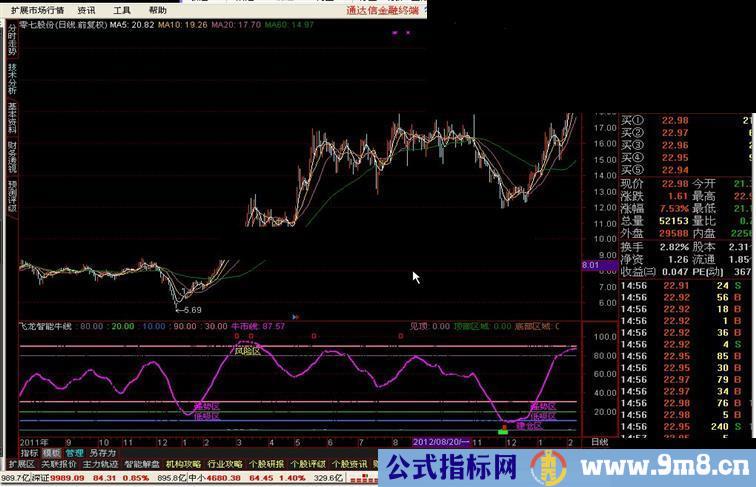The height and width of the screenshot is (487, 756).
Task: Select the 行业攻略 bottom tab
Action: point(225,464)
